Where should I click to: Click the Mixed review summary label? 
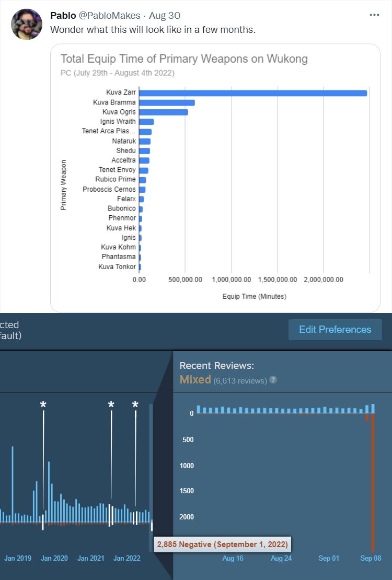[x=195, y=379]
